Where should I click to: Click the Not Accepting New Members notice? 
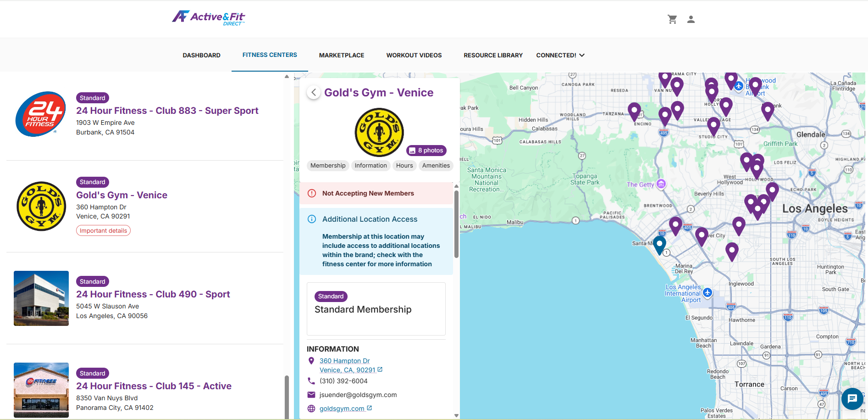click(x=376, y=193)
